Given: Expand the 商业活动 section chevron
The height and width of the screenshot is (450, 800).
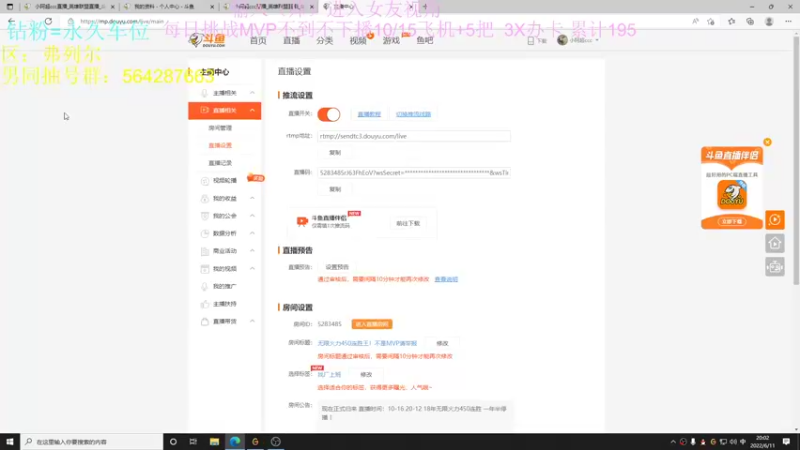Looking at the screenshot, I should (252, 251).
